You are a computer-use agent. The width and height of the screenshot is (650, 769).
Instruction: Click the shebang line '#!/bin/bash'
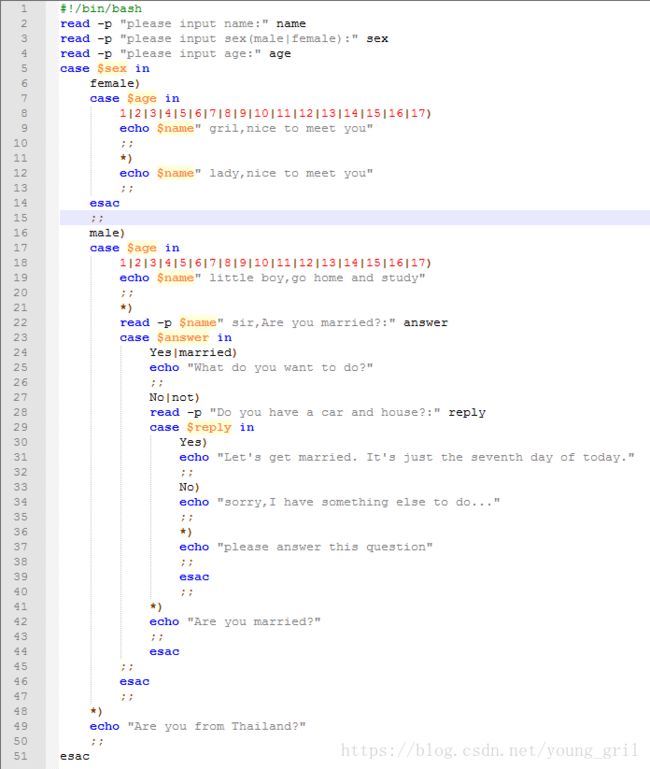(101, 8)
